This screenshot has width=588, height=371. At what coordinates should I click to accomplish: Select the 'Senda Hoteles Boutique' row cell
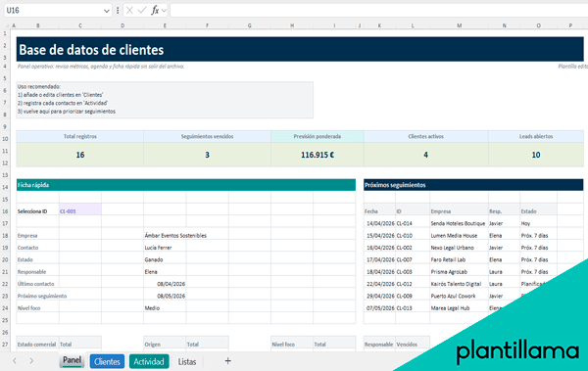pyautogui.click(x=459, y=223)
